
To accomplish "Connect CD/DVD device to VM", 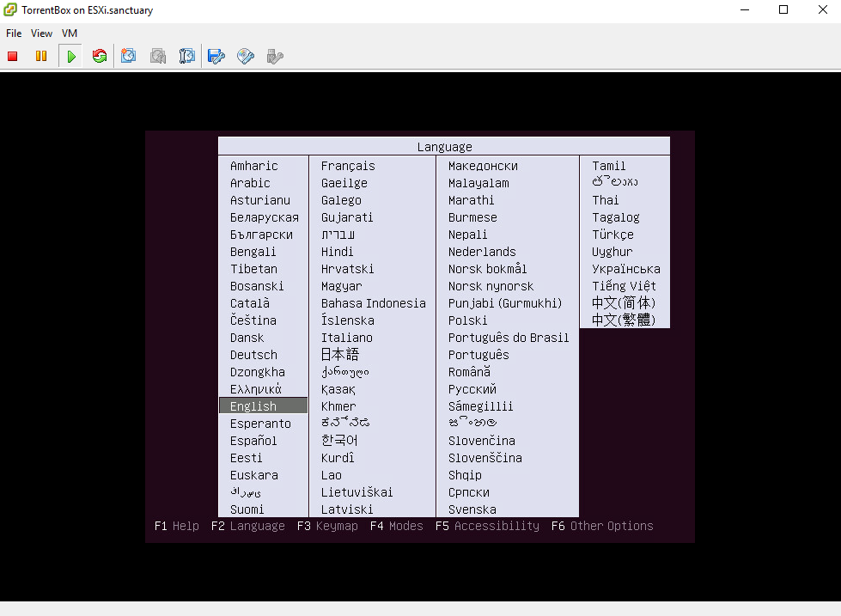I will tap(246, 57).
